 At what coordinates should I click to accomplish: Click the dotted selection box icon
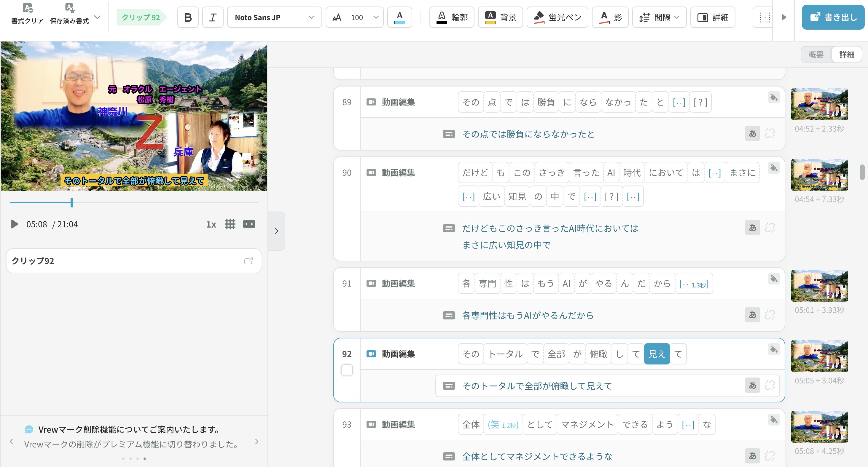pyautogui.click(x=765, y=17)
